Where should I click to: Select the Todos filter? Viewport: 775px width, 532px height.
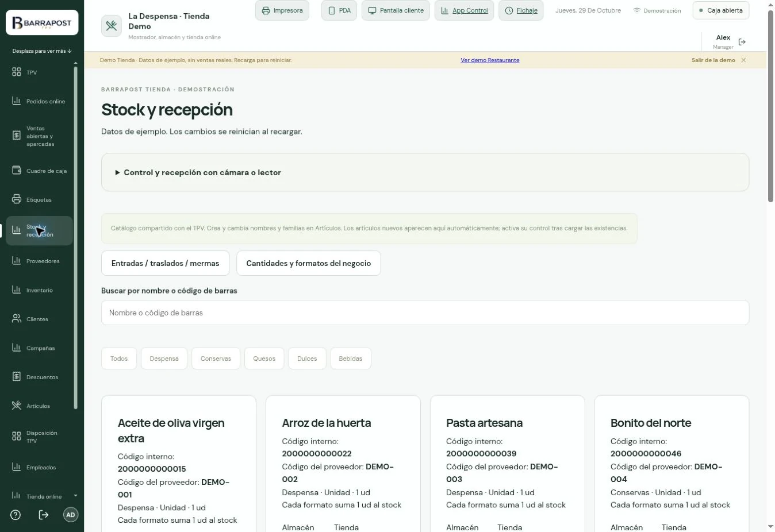pos(119,358)
